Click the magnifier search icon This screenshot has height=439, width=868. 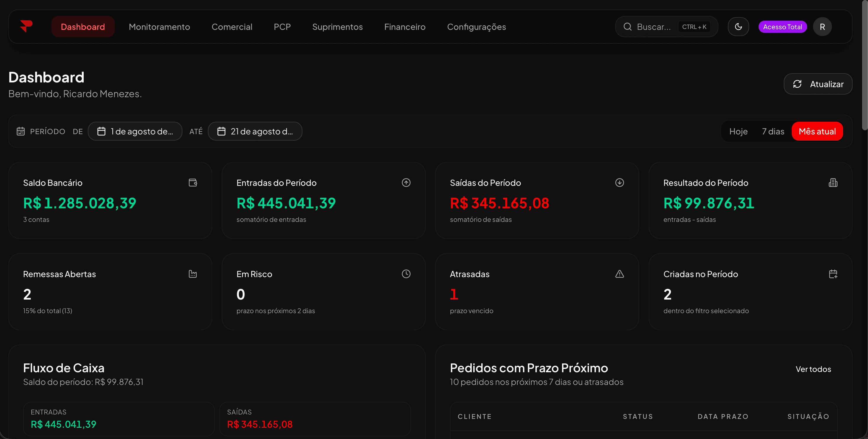tap(627, 27)
